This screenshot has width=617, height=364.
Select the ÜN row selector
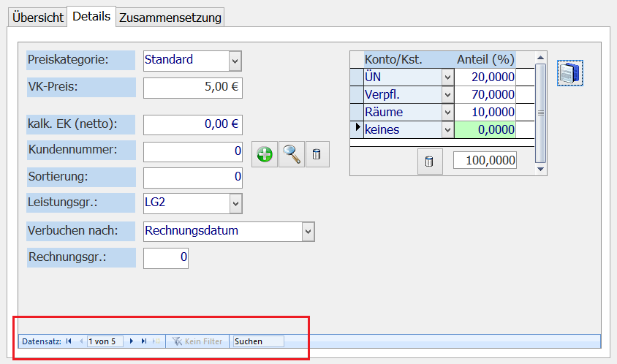pyautogui.click(x=356, y=77)
